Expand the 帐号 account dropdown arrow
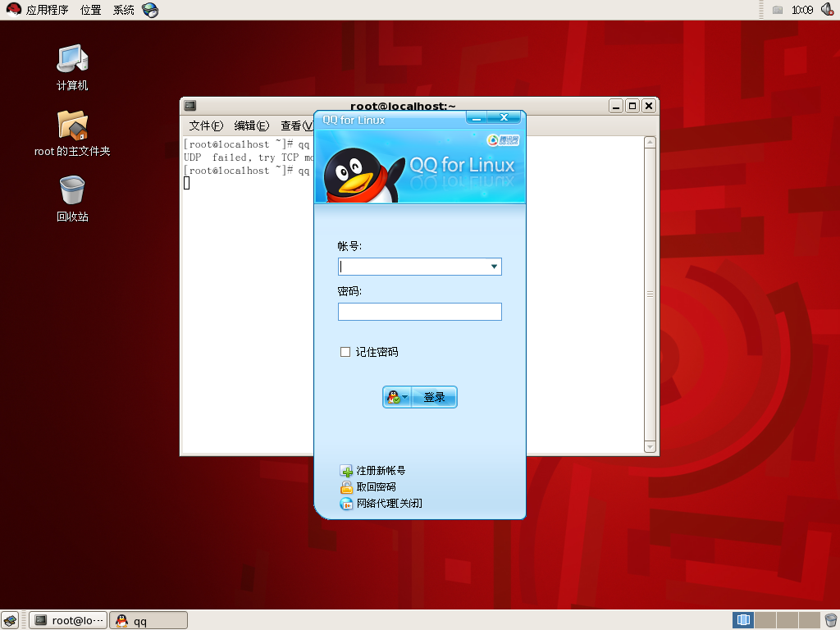The width and height of the screenshot is (840, 630). [494, 267]
